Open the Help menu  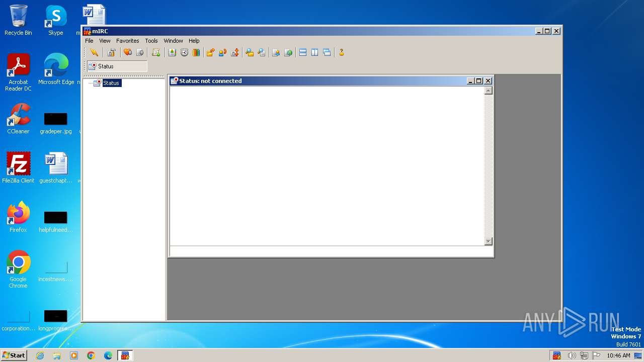[194, 41]
